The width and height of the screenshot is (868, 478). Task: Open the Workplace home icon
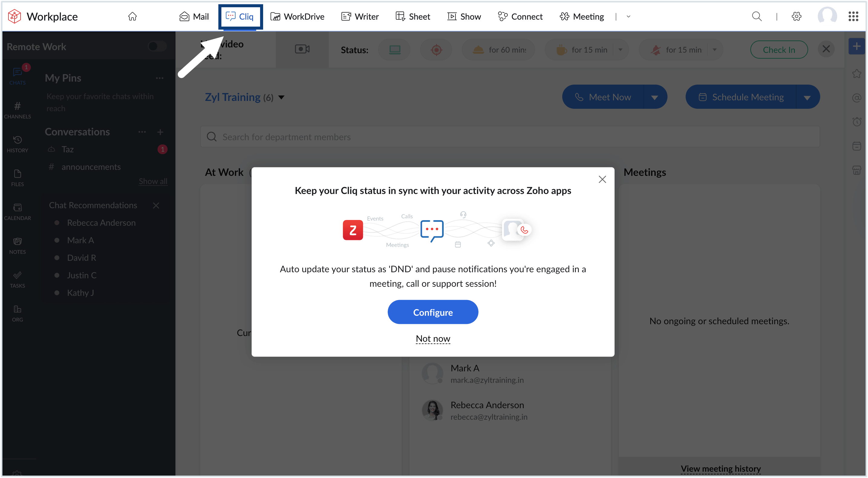pyautogui.click(x=132, y=17)
